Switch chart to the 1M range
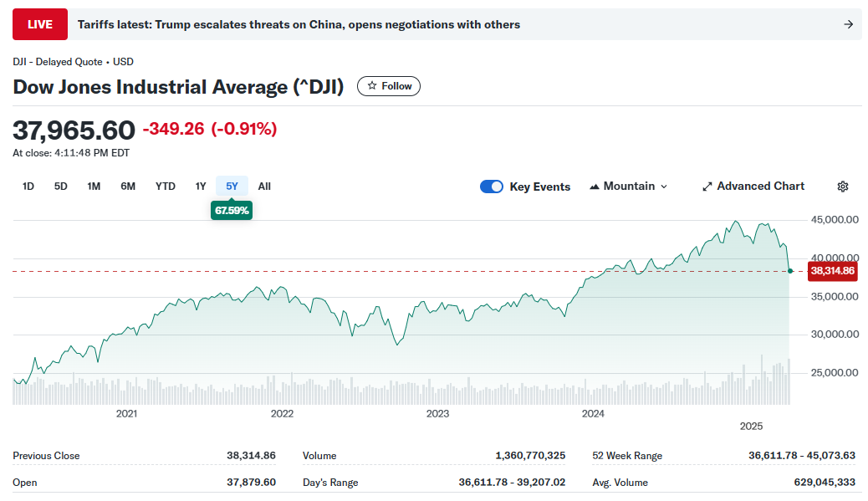This screenshot has height=501, width=868. pyautogui.click(x=94, y=187)
